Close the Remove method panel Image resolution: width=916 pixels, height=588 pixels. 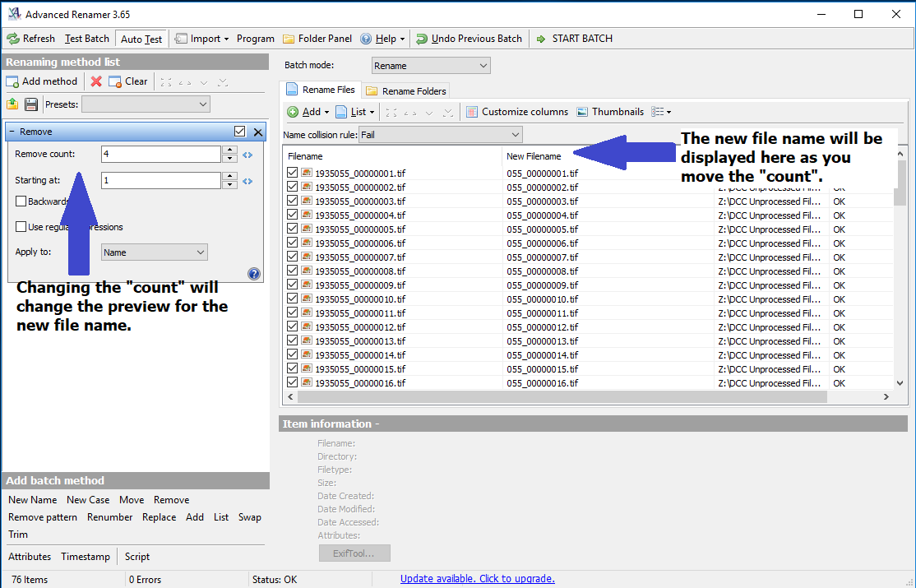(257, 132)
